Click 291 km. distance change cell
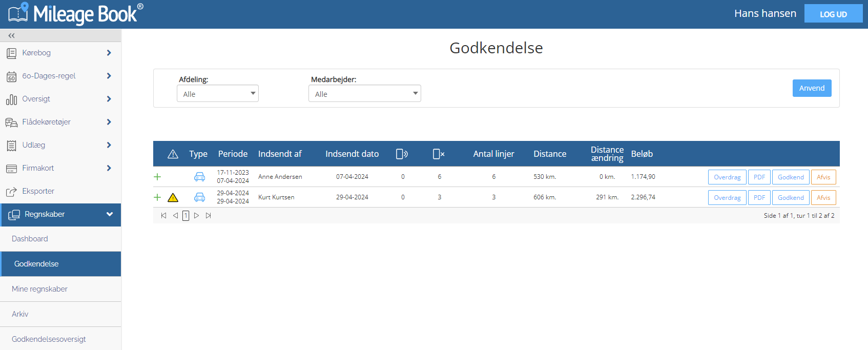This screenshot has height=350, width=868. 607,197
